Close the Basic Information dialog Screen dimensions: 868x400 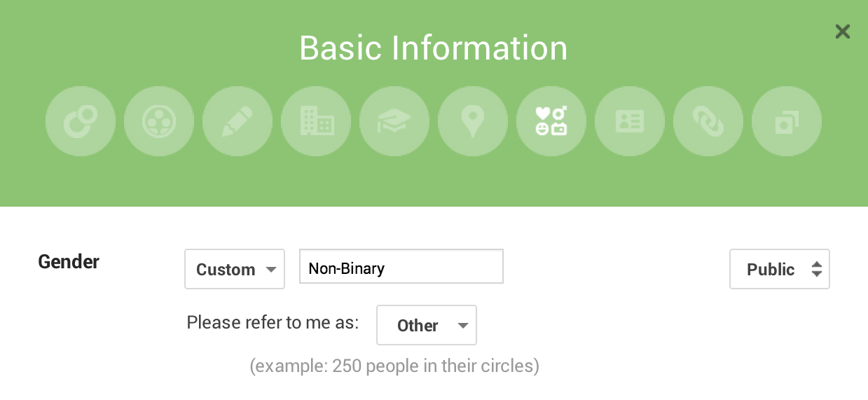coord(842,32)
